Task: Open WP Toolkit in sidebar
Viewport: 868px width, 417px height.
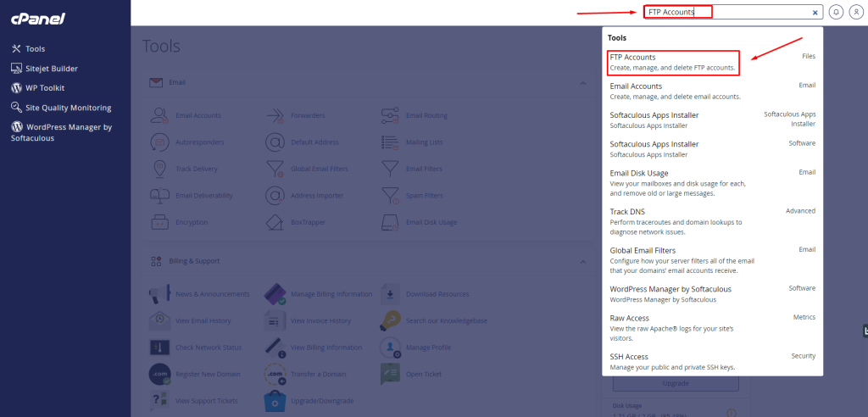Action: click(x=37, y=88)
